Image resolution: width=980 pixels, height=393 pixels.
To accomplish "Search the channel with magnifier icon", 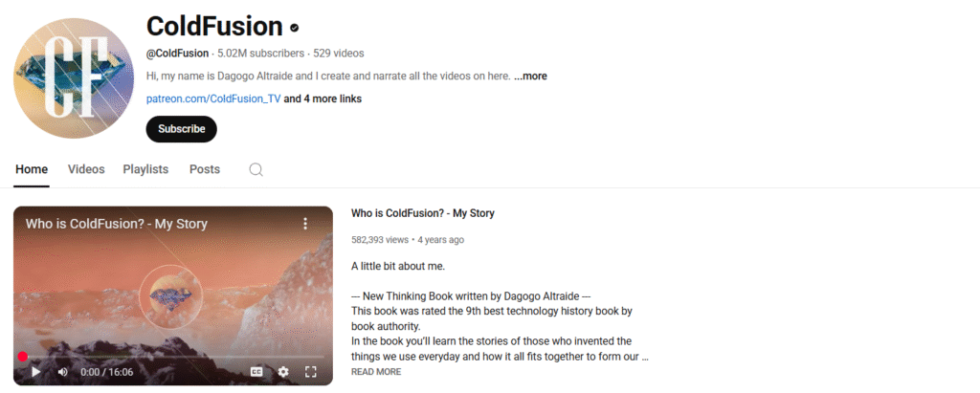I will [x=256, y=169].
